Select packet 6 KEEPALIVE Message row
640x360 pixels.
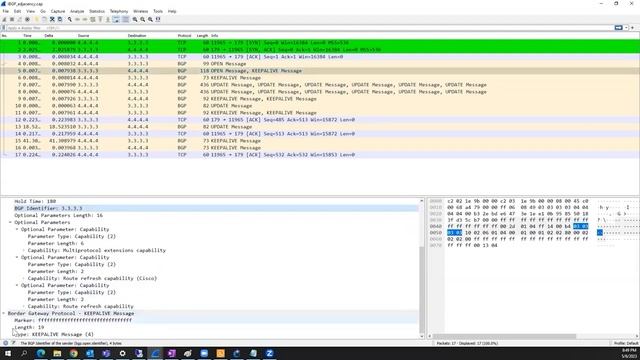tap(320, 78)
